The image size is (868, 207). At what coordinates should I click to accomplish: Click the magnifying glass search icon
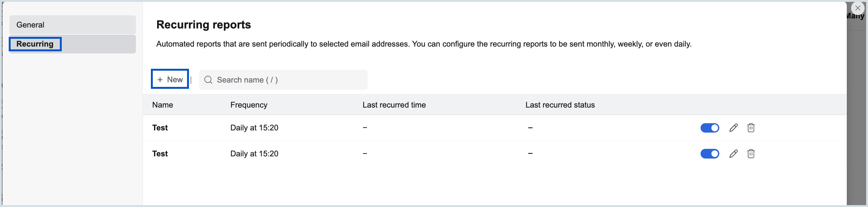click(x=208, y=80)
